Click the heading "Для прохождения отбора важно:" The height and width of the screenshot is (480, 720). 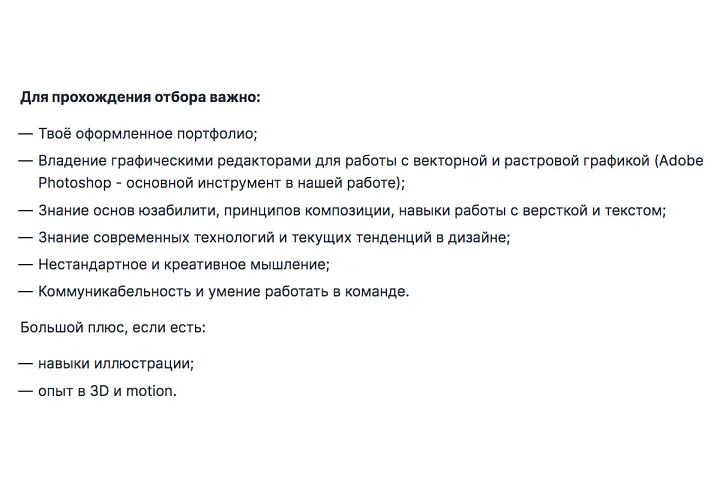(140, 98)
